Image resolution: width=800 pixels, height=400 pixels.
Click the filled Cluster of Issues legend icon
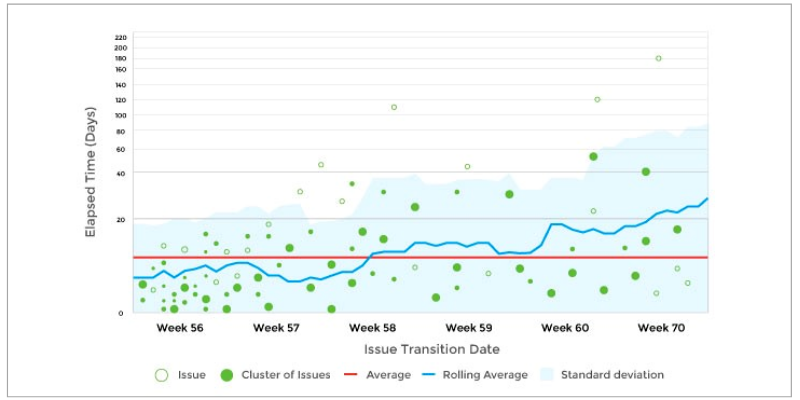coord(226,375)
